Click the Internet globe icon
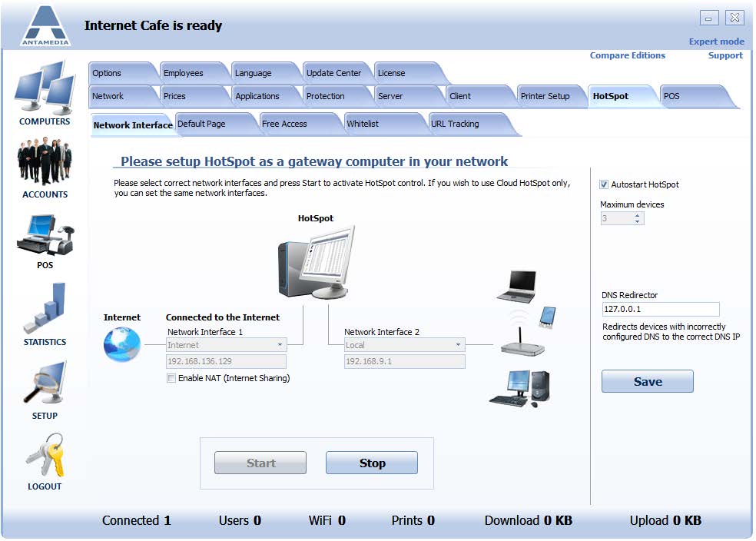 tap(122, 344)
